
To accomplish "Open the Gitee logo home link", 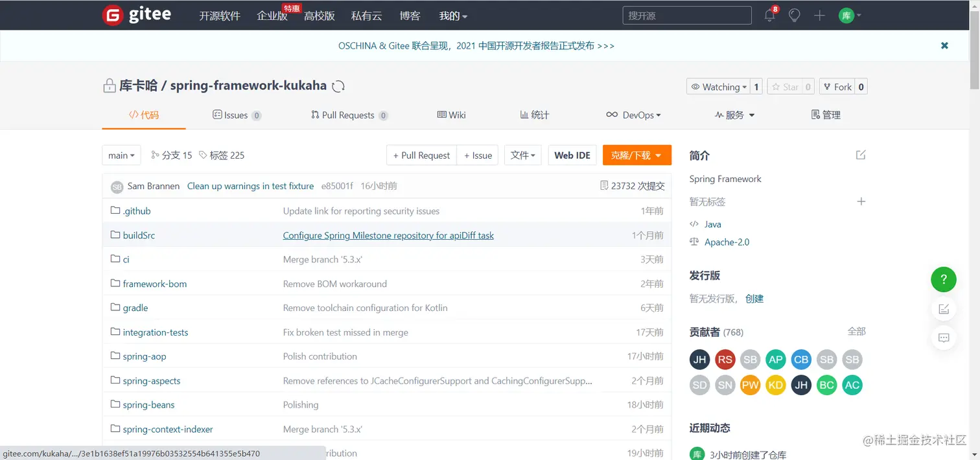I will pyautogui.click(x=137, y=16).
